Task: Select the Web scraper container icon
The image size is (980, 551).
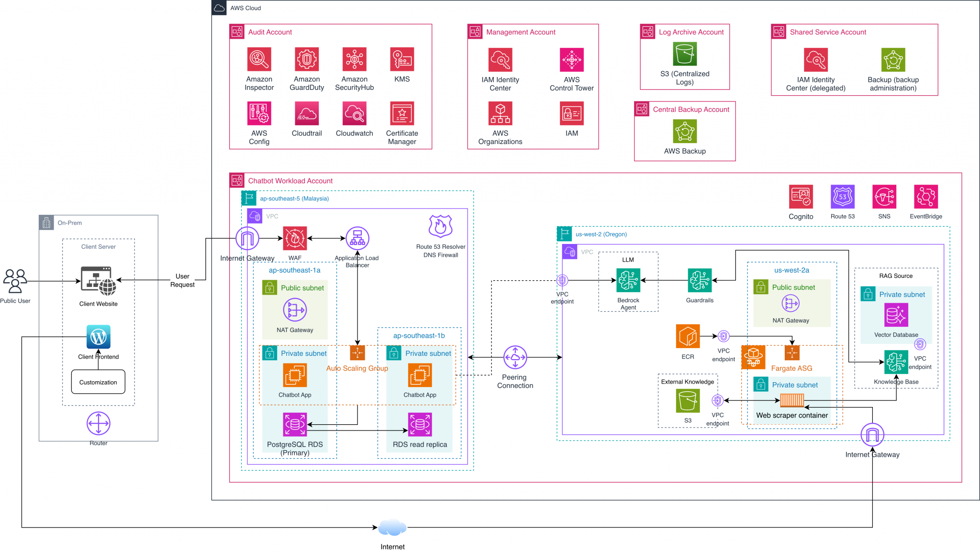Action: (792, 400)
